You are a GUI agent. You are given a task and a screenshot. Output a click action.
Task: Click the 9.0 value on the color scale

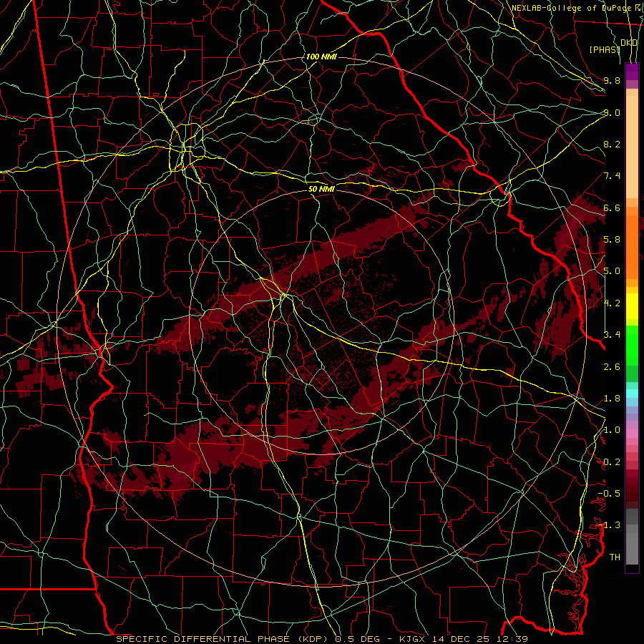tap(612, 112)
